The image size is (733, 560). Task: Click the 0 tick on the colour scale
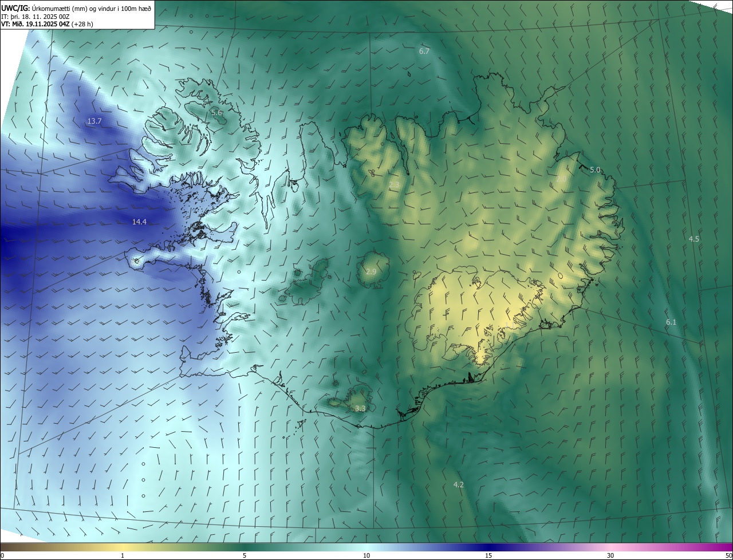[x=2, y=555]
